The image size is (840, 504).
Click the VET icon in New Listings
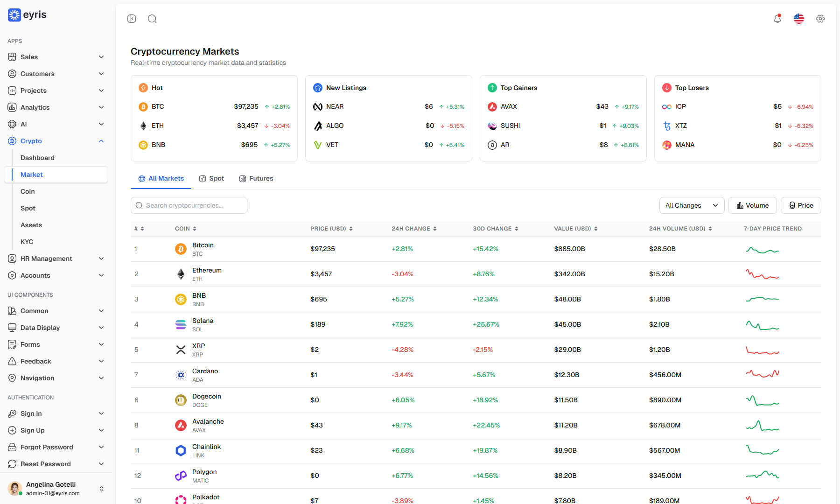coord(318,145)
